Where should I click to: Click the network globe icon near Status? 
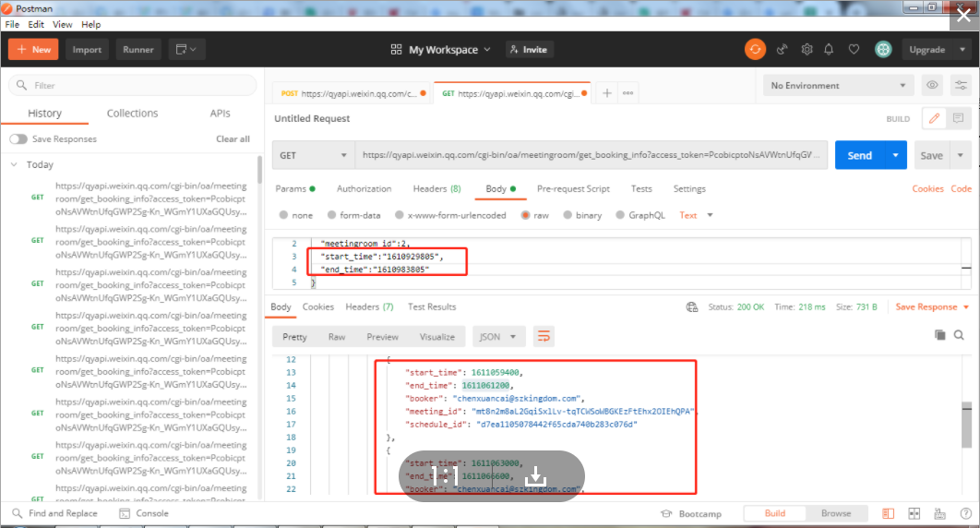pyautogui.click(x=692, y=306)
